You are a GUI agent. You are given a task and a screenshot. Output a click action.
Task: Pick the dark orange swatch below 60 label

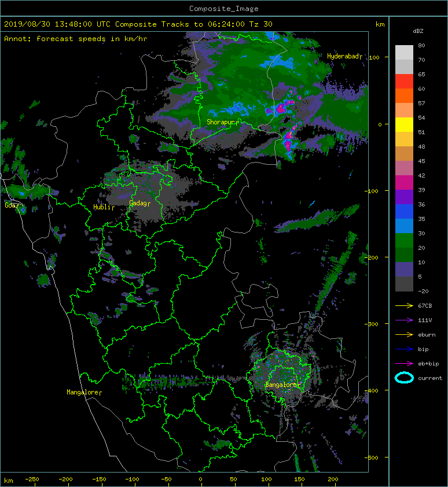pos(404,96)
